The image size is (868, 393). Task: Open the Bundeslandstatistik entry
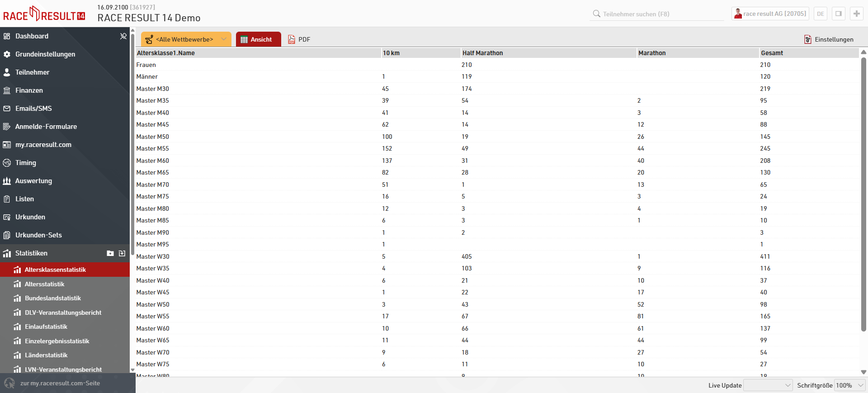pyautogui.click(x=53, y=298)
